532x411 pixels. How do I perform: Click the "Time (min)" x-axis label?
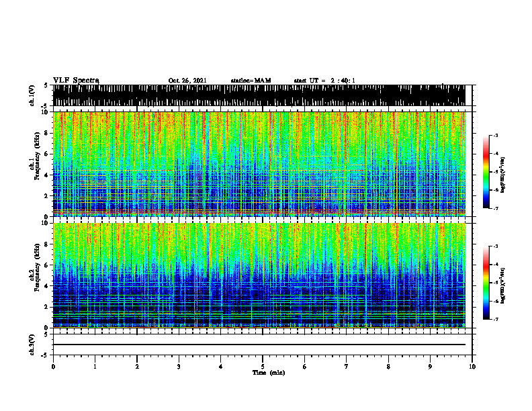coord(269,373)
